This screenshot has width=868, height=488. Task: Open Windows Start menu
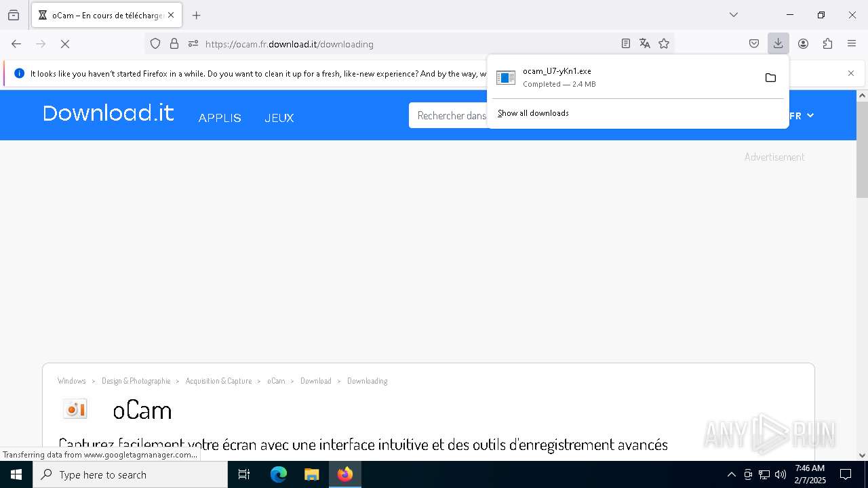point(16,474)
